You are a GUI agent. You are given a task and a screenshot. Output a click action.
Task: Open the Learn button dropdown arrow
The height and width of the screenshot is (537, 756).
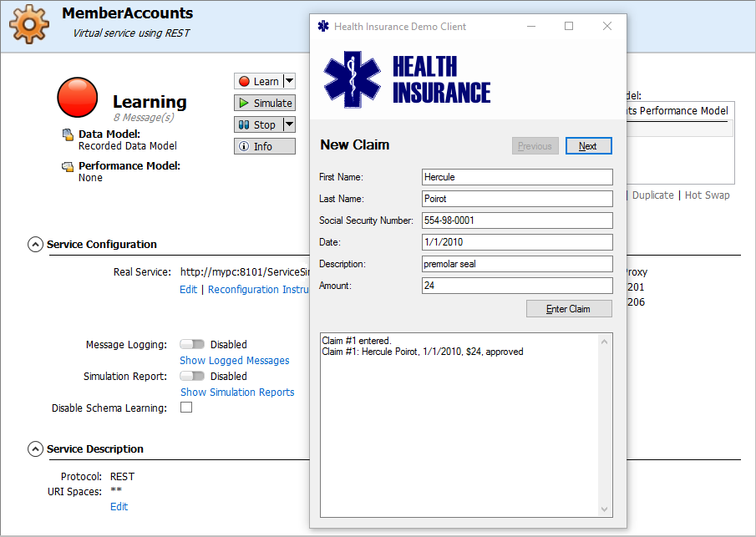pyautogui.click(x=289, y=81)
